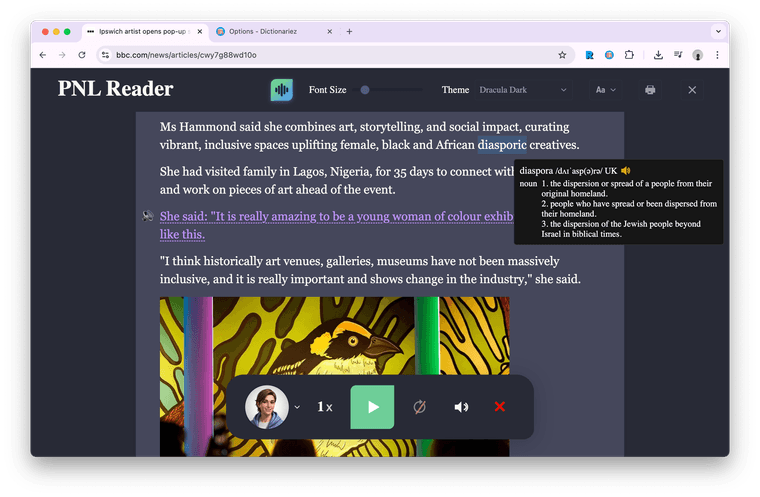This screenshot has height=497, width=760.
Task: Play the article audio narration
Action: click(x=372, y=407)
